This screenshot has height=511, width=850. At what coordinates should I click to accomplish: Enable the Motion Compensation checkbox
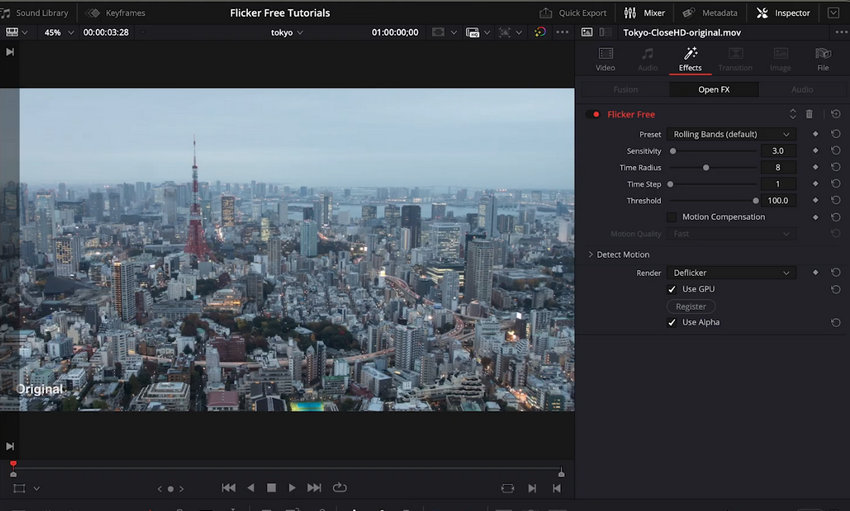coord(672,217)
